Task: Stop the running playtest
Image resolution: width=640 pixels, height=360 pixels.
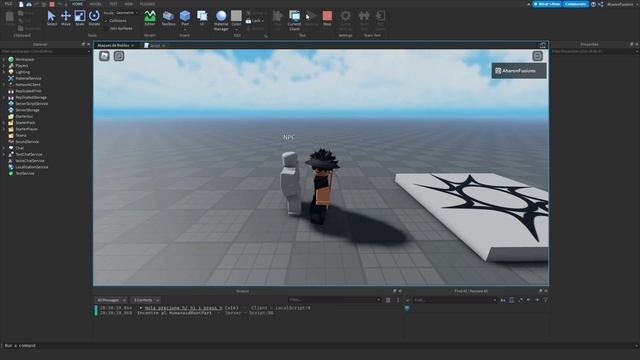Action: pyautogui.click(x=327, y=18)
